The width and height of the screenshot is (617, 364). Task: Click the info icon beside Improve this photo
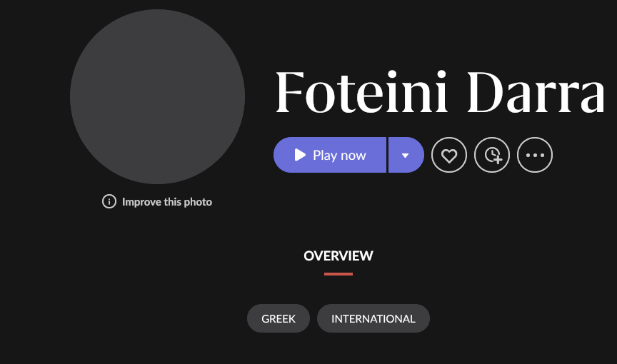[x=109, y=201]
